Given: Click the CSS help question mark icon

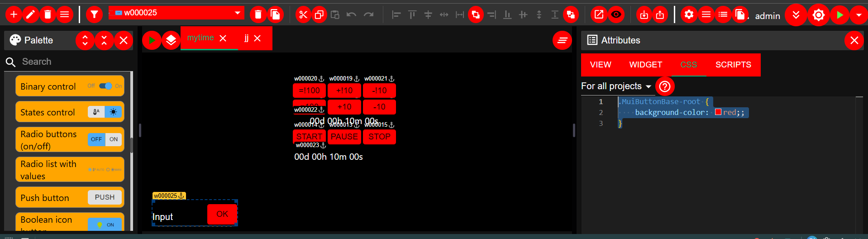Looking at the screenshot, I should click(x=664, y=86).
